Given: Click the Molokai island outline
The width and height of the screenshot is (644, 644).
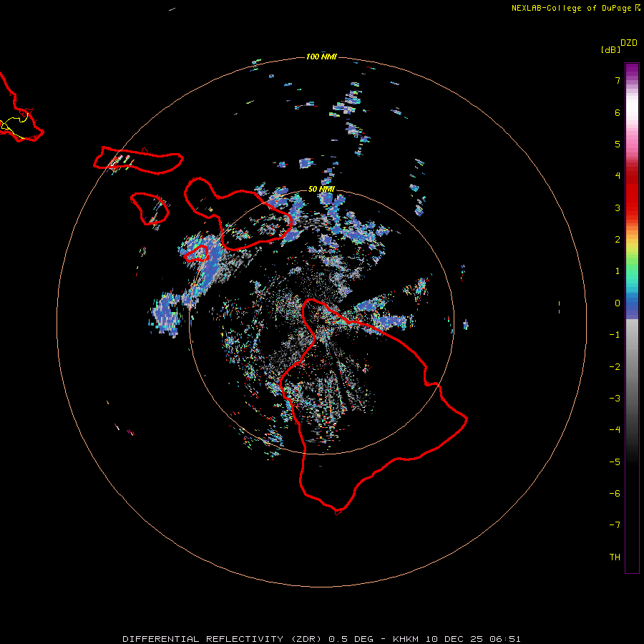Looking at the screenshot, I should [x=138, y=160].
